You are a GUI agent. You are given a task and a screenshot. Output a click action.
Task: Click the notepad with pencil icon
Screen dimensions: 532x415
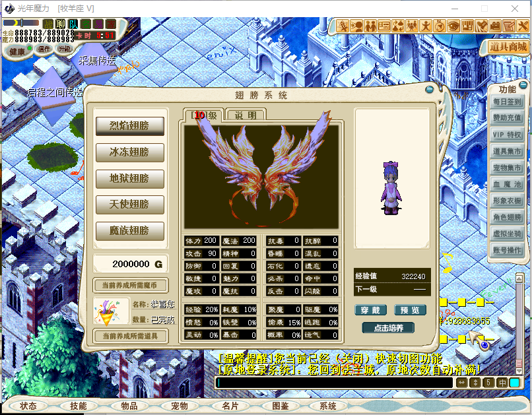coord(509,26)
